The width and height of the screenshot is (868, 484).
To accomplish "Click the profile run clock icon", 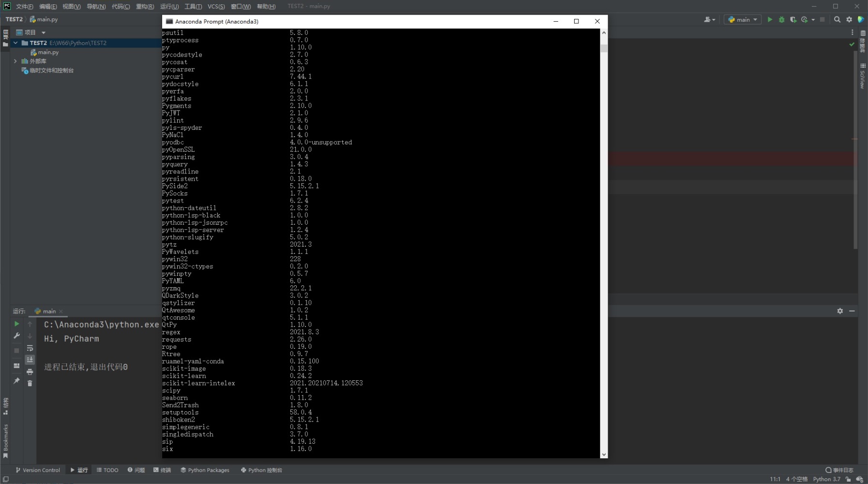I will (x=804, y=19).
